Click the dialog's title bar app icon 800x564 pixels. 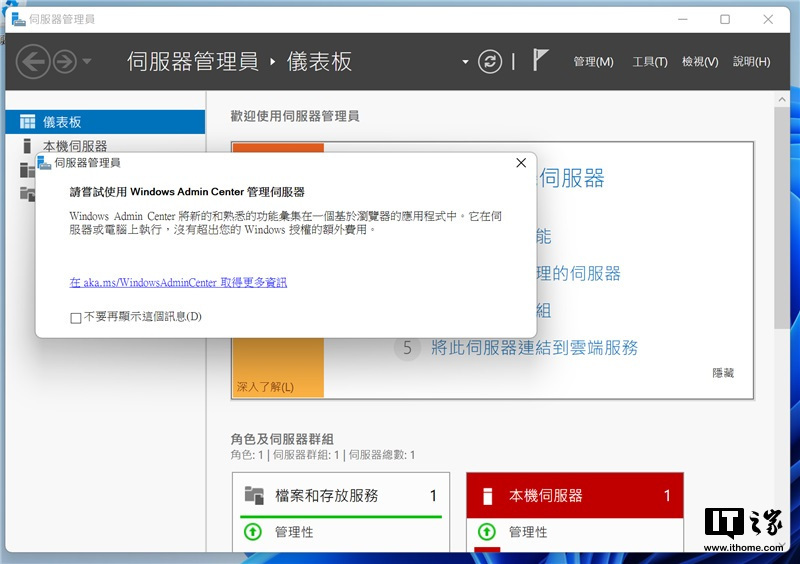click(44, 163)
